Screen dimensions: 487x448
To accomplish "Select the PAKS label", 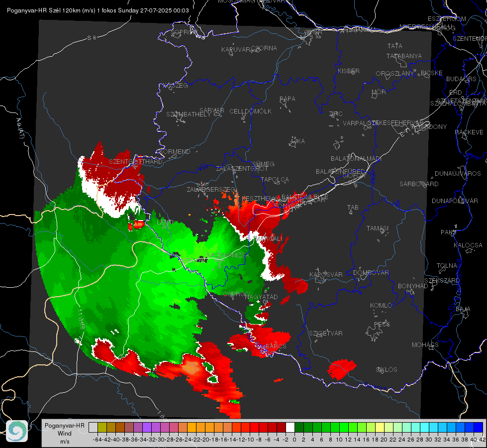I will (x=449, y=232).
